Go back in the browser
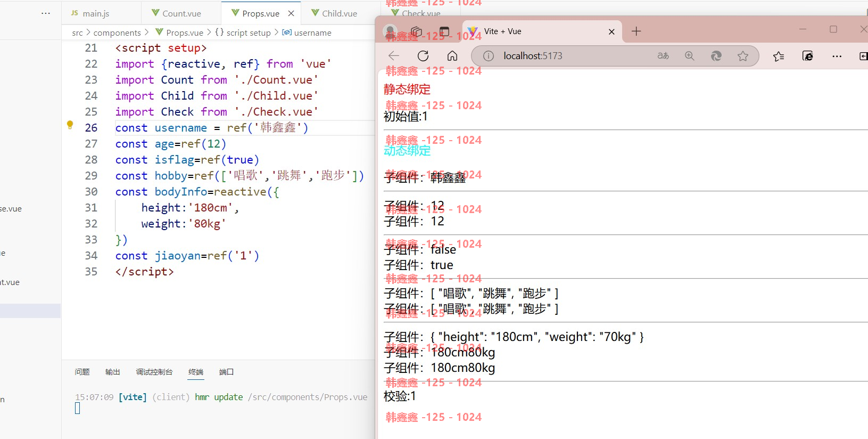Viewport: 868px width, 439px height. 394,56
